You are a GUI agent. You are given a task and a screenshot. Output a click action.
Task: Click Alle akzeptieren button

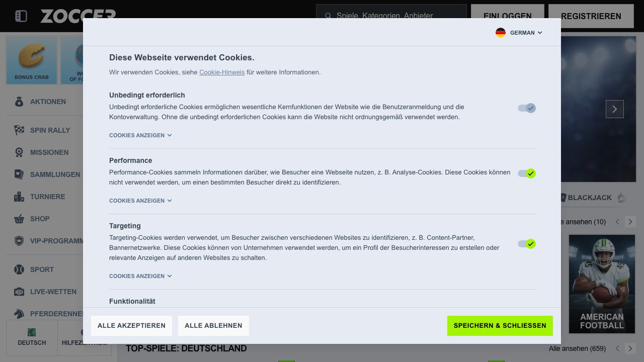coord(131,326)
